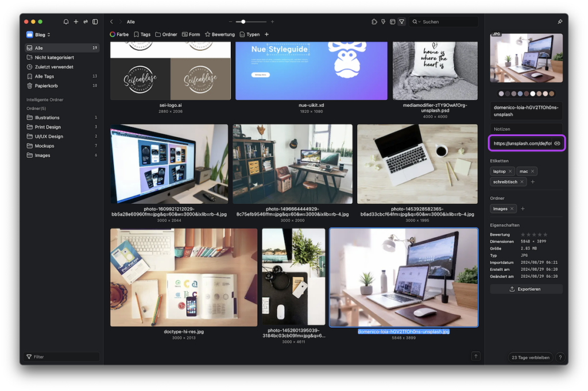The image size is (588, 391).
Task: Click the Notizen notes field
Action: tap(526, 129)
